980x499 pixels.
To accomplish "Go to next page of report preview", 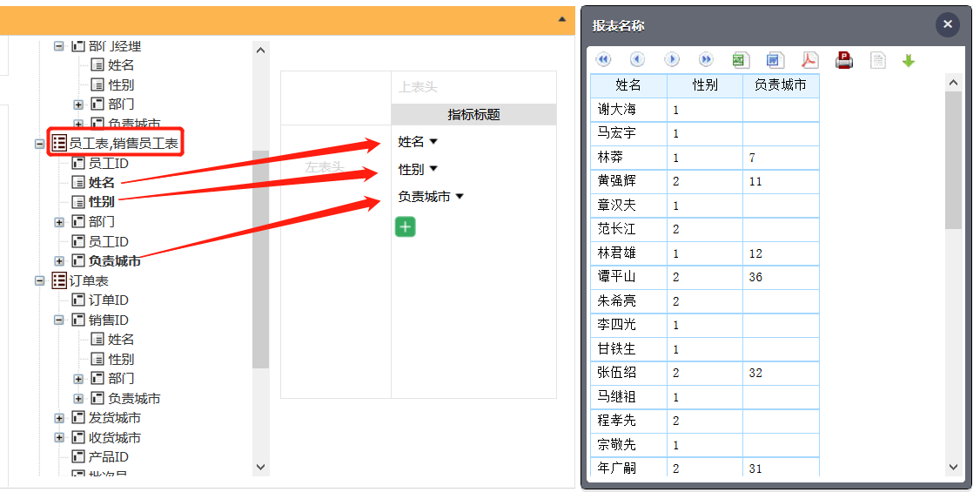I will pyautogui.click(x=672, y=59).
